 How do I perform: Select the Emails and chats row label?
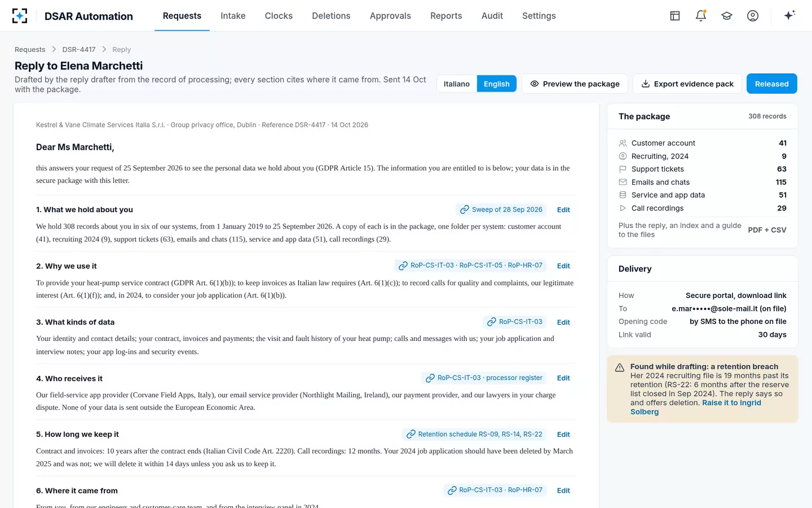pyautogui.click(x=660, y=182)
